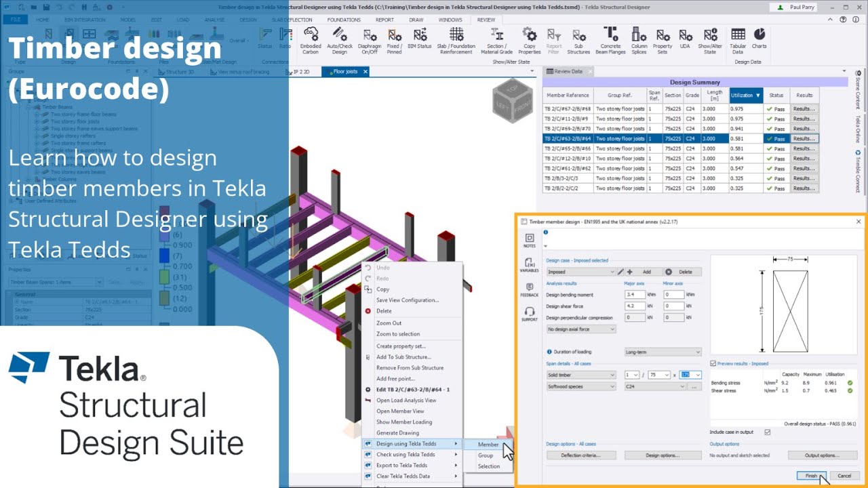Click Results button for TB 2/C/#67-2/B/#68 row

[804, 108]
